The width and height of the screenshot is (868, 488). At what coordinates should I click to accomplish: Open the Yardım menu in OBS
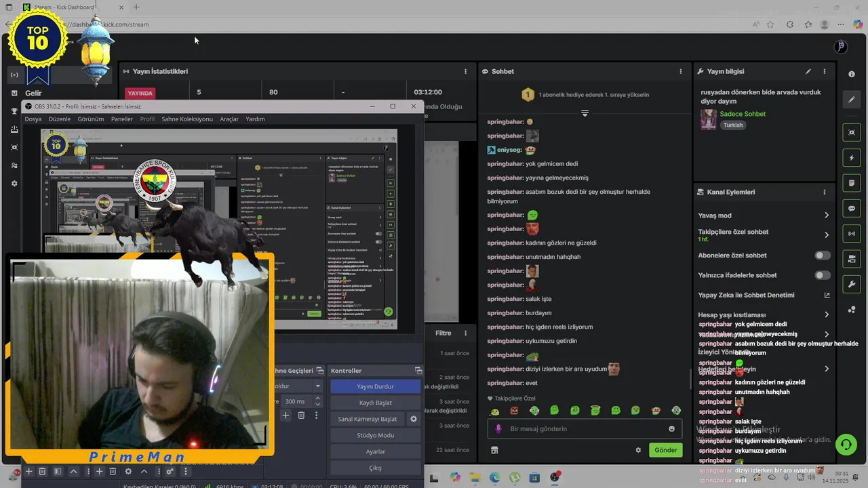pyautogui.click(x=255, y=119)
